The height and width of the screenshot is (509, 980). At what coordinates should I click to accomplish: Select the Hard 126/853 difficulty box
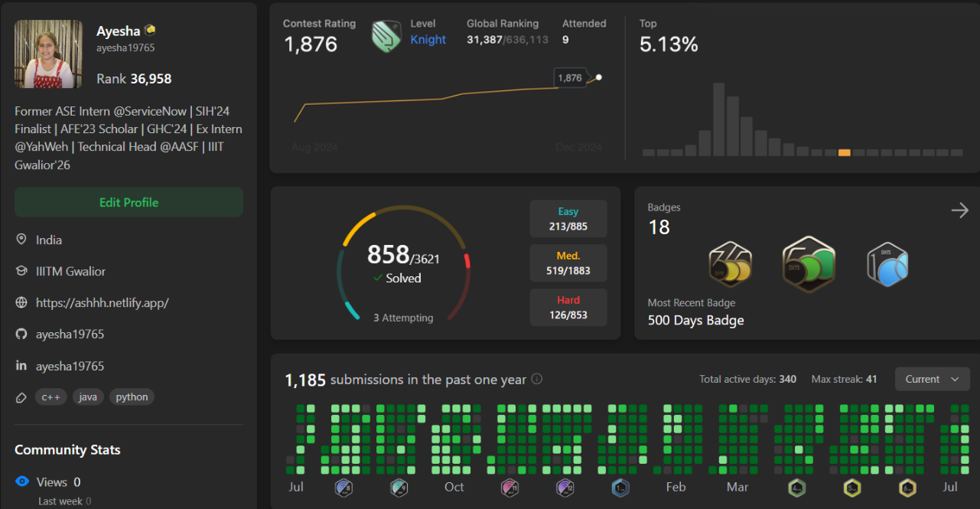pos(568,308)
